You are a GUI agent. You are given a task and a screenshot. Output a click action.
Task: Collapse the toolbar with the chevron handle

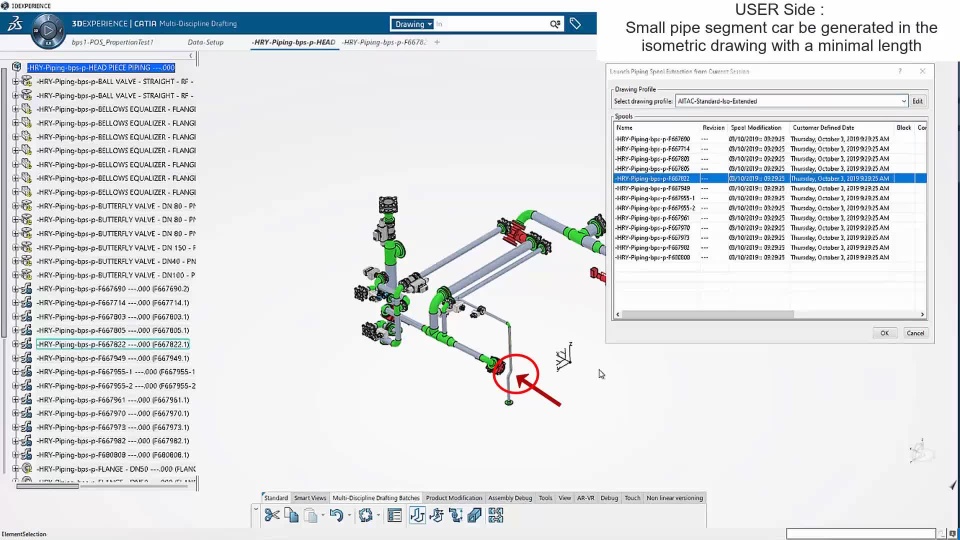tap(256, 509)
